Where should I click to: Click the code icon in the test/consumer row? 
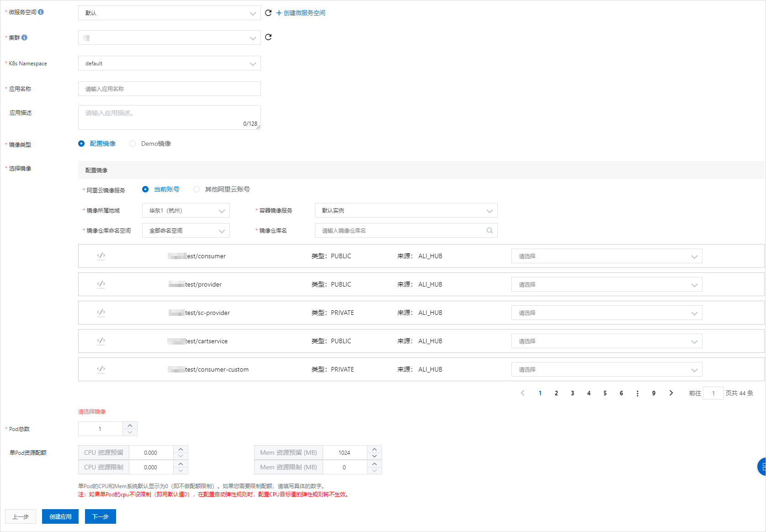101,256
